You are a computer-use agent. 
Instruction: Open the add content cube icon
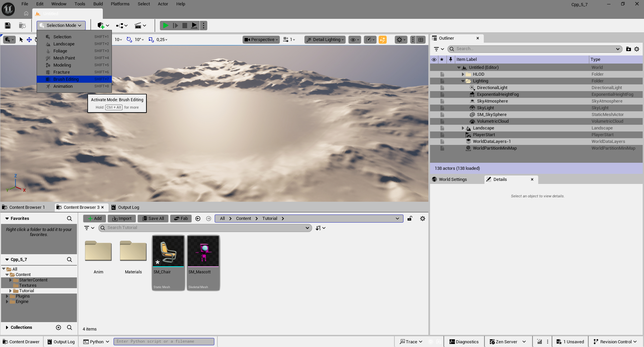(x=101, y=26)
